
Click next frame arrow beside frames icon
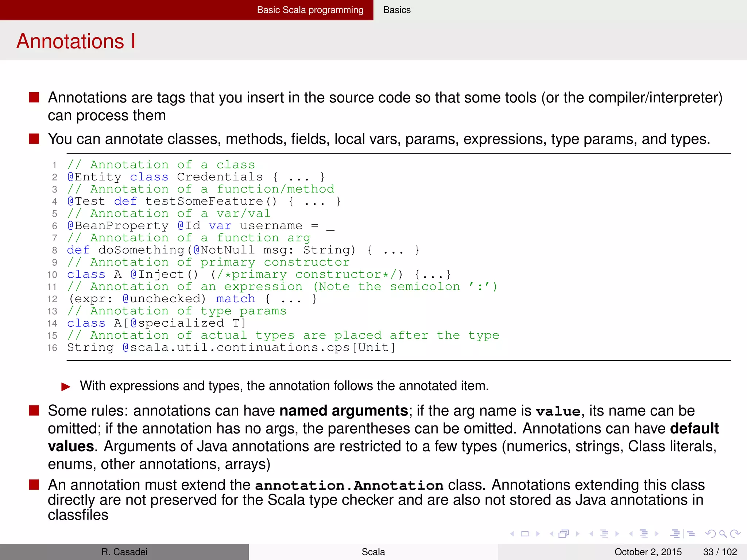point(577,534)
